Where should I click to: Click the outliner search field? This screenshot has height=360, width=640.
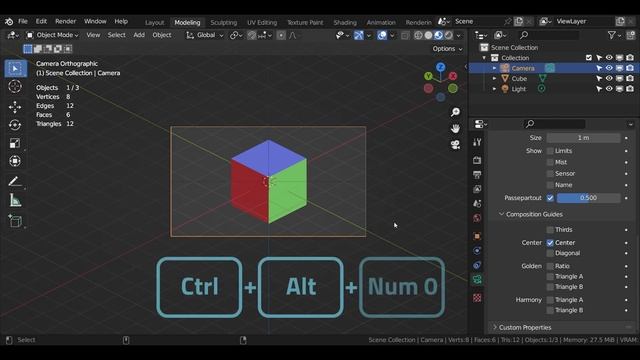tap(549, 36)
